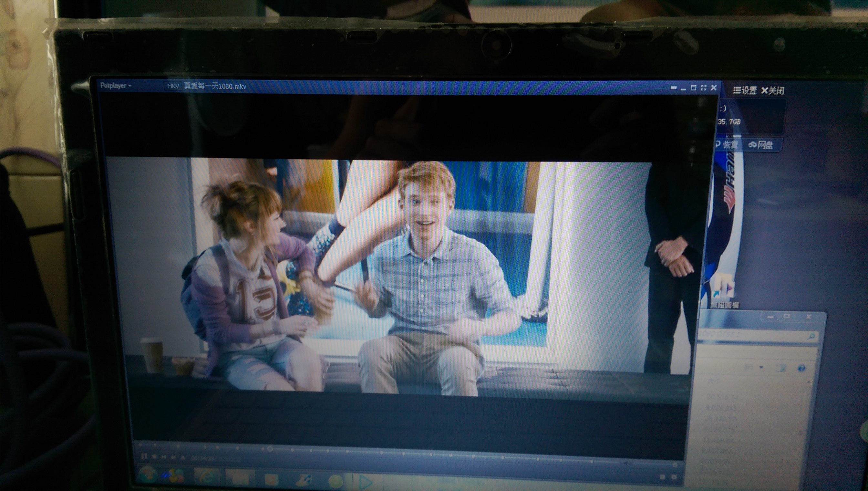The height and width of the screenshot is (491, 868).
Task: Click the open/eject file button
Action: (183, 458)
